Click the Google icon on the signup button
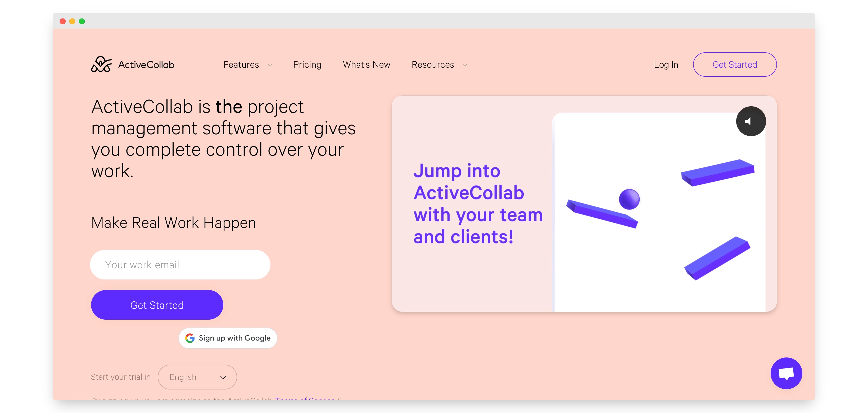The image size is (868, 413). (190, 338)
